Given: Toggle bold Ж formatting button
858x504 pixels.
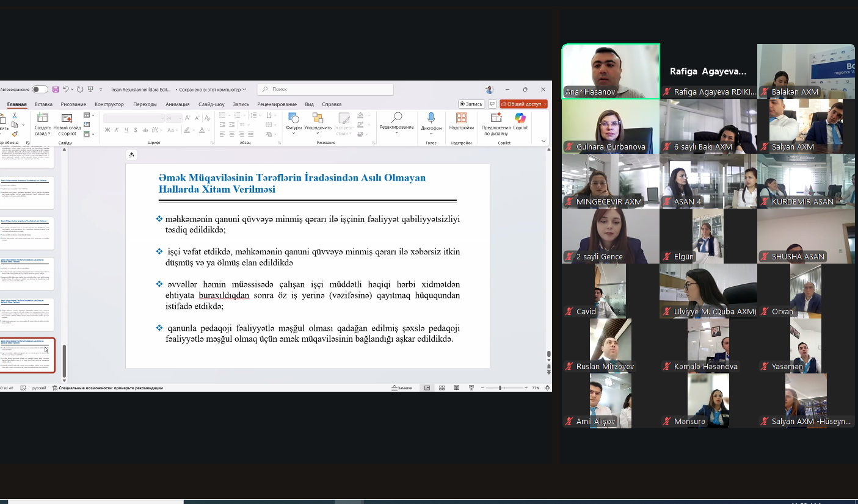Looking at the screenshot, I should (107, 129).
